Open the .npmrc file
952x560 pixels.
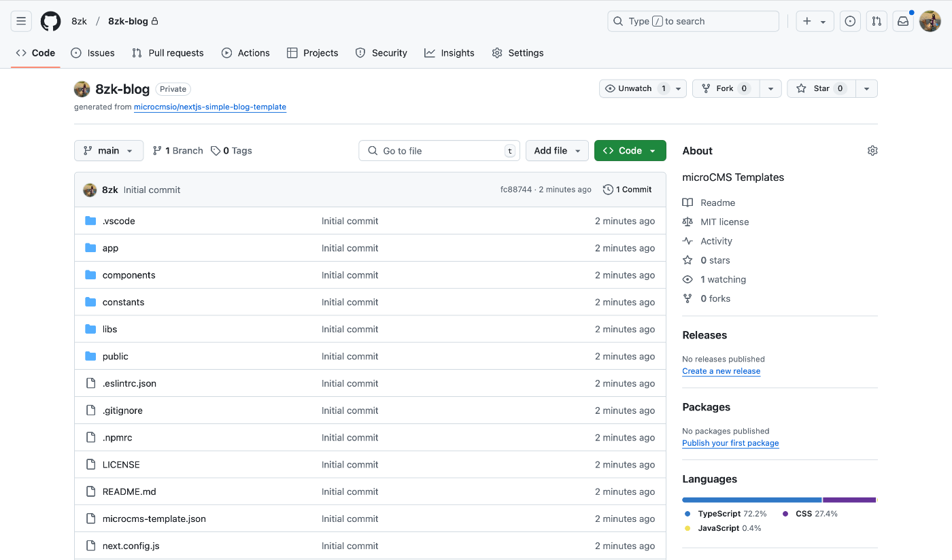click(x=118, y=438)
